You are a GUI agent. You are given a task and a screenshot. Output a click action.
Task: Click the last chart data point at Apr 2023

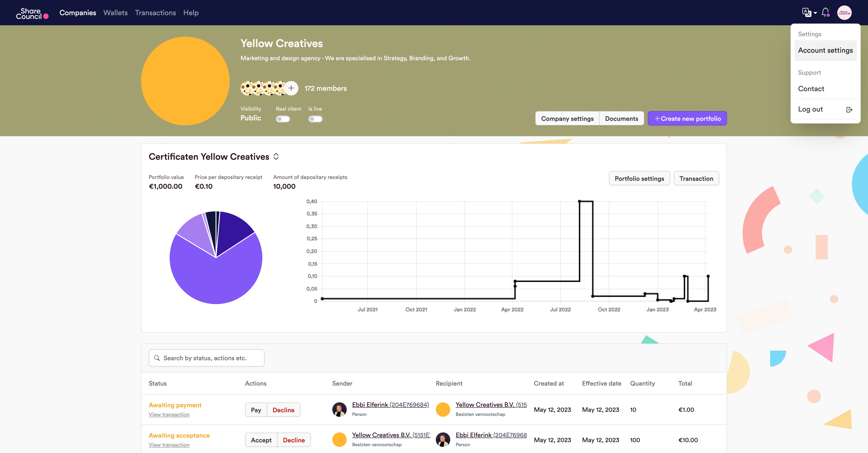[708, 276]
